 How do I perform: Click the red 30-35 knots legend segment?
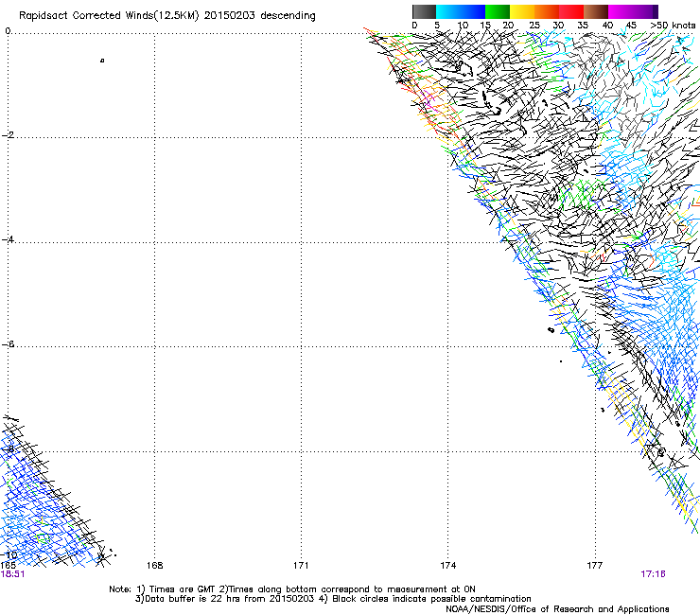(571, 11)
